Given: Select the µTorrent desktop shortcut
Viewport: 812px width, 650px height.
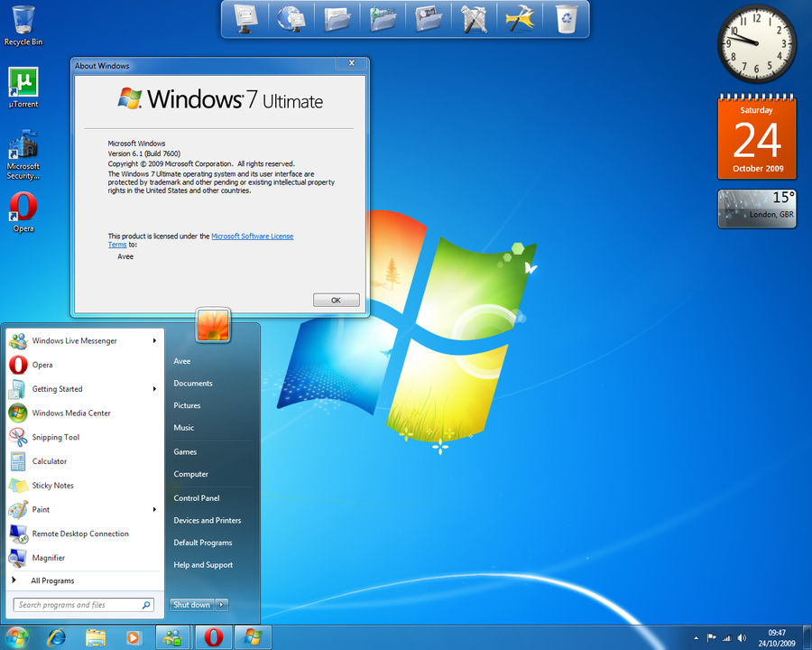Looking at the screenshot, I should pyautogui.click(x=23, y=88).
